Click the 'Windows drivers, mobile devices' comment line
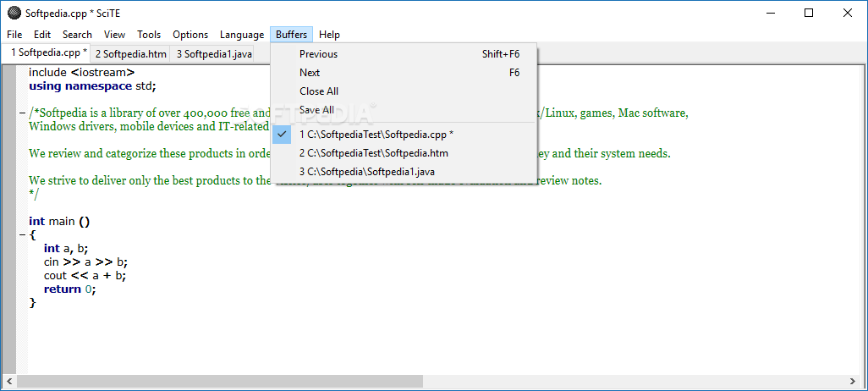The image size is (868, 391). pos(150,126)
